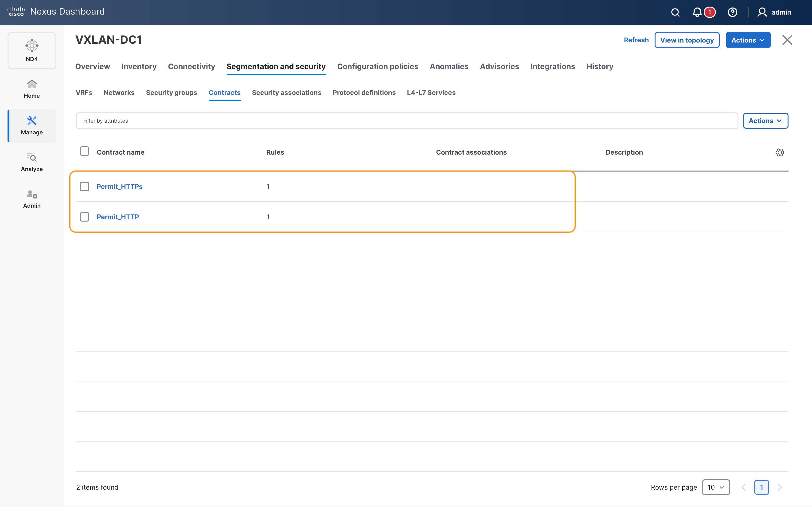
Task: Switch to Overview tab
Action: tap(93, 66)
